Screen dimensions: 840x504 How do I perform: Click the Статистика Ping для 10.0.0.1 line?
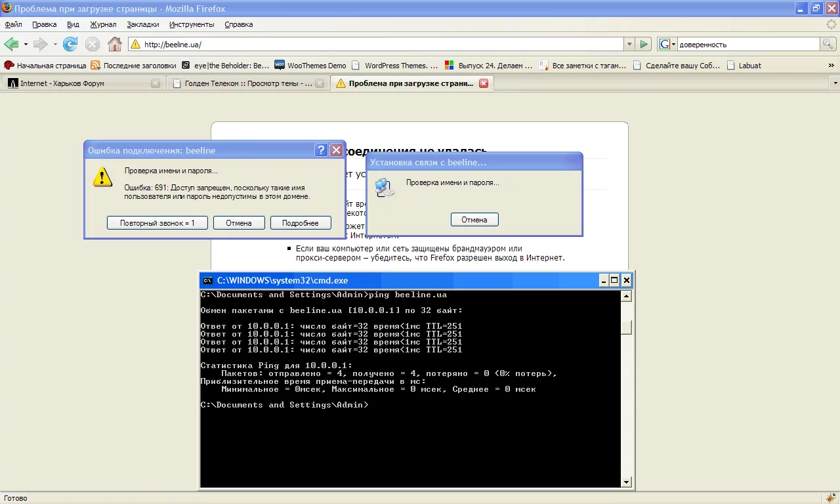(x=276, y=366)
